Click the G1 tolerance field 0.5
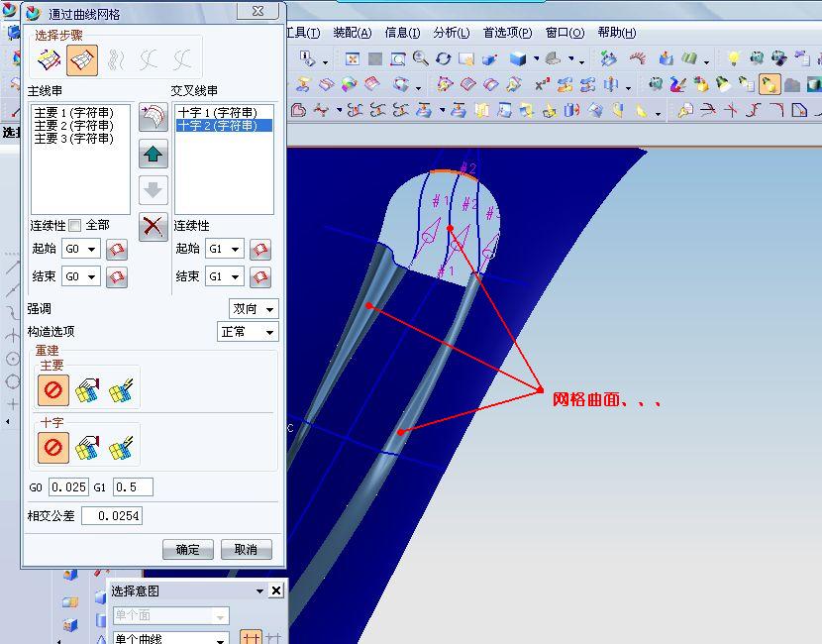This screenshot has height=644, width=822. pyautogui.click(x=133, y=487)
